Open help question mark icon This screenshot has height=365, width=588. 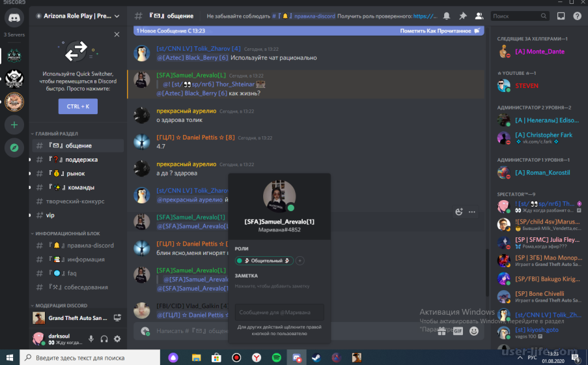577,16
